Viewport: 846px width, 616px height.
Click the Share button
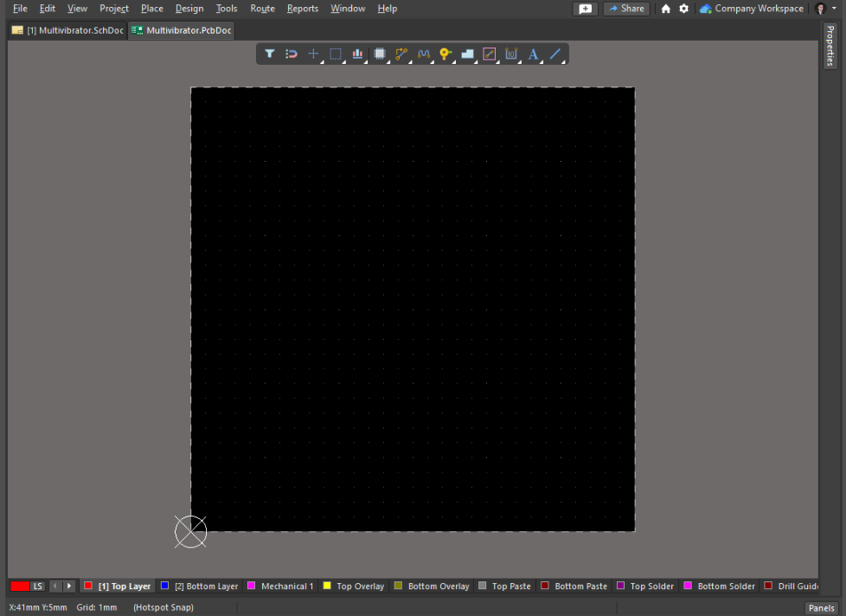pos(625,8)
